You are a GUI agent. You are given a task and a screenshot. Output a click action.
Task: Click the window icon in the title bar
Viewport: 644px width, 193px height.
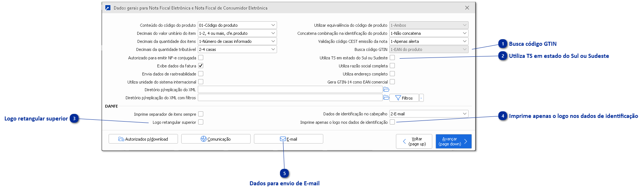pos(108,8)
